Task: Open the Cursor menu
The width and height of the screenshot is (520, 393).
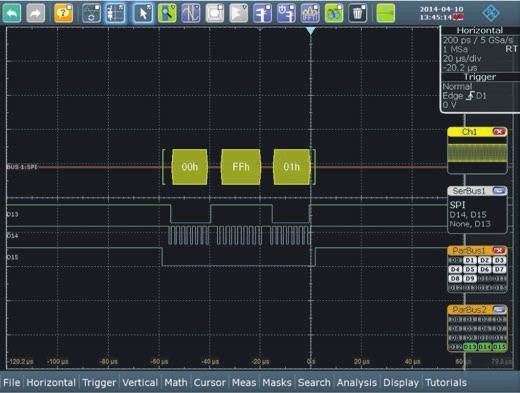Action: pos(209,383)
